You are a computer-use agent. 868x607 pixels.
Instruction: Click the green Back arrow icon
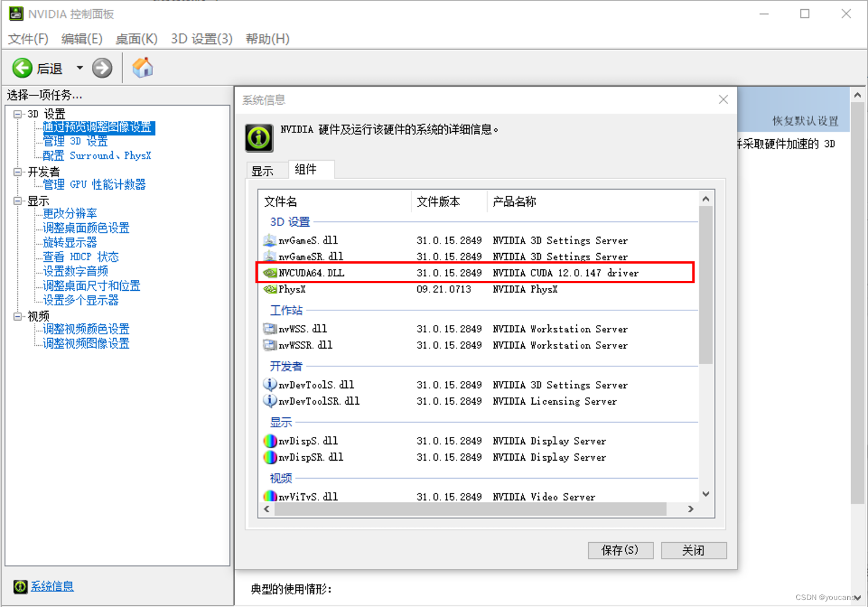tap(23, 68)
